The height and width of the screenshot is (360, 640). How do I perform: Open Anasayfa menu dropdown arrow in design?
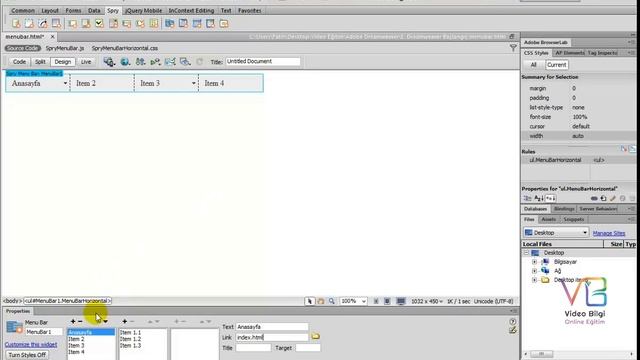[65, 83]
